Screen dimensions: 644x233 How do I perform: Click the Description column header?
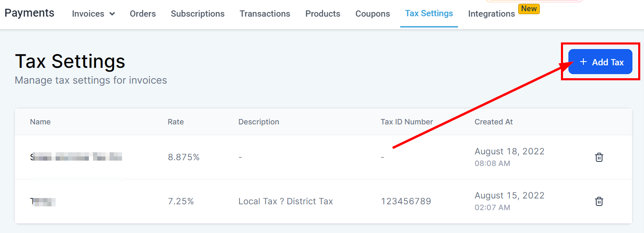pyautogui.click(x=259, y=122)
